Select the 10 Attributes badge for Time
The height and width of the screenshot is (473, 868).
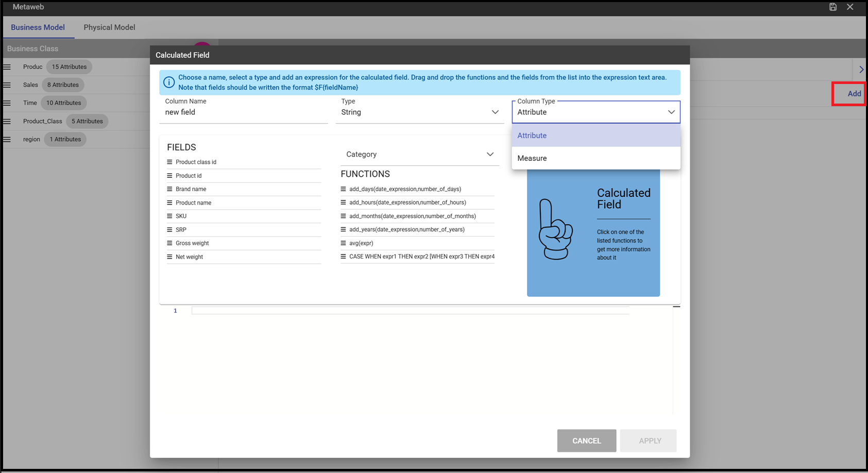[64, 103]
